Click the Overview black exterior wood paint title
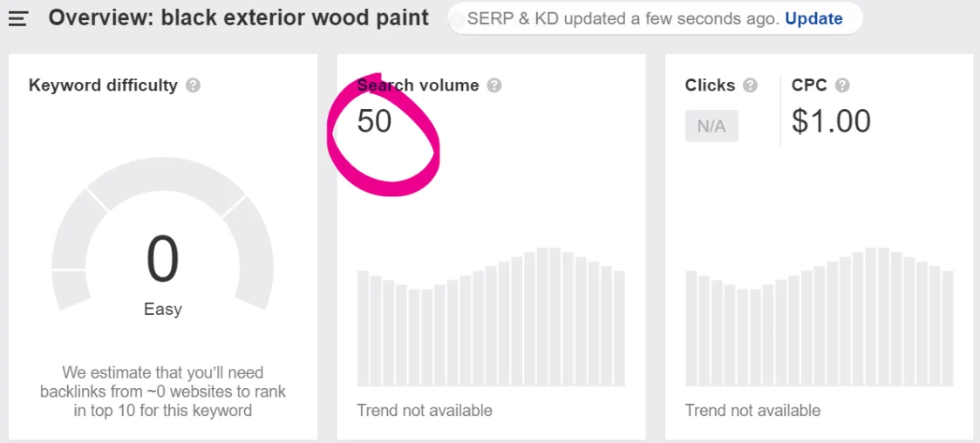 (239, 18)
